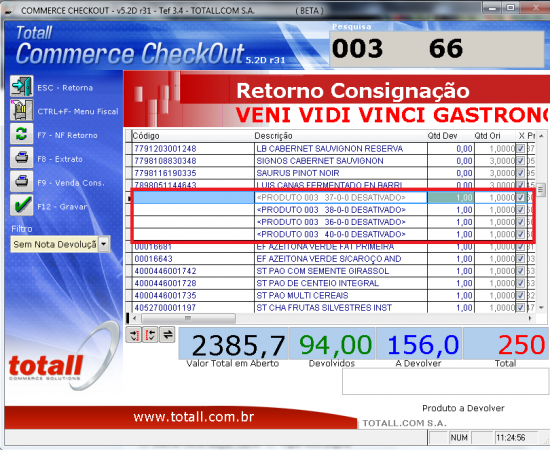
Task: Click the grid's vertical scrollbar up arrow
Action: click(541, 136)
